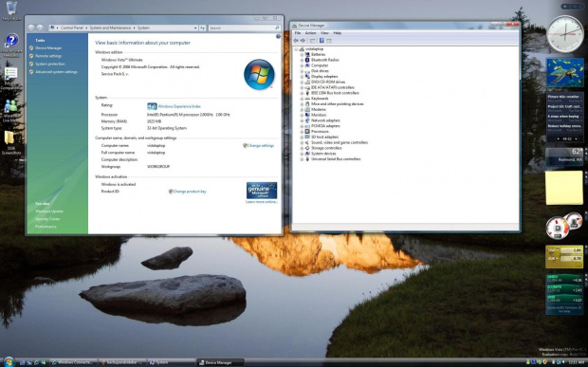Click the Change settings link
588x367 pixels.
(261, 145)
